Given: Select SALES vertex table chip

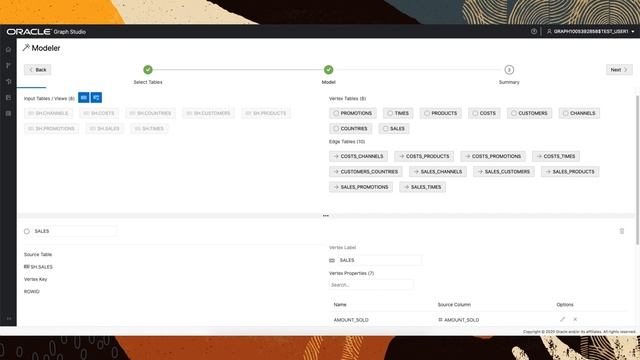Looking at the screenshot, I should 394,129.
